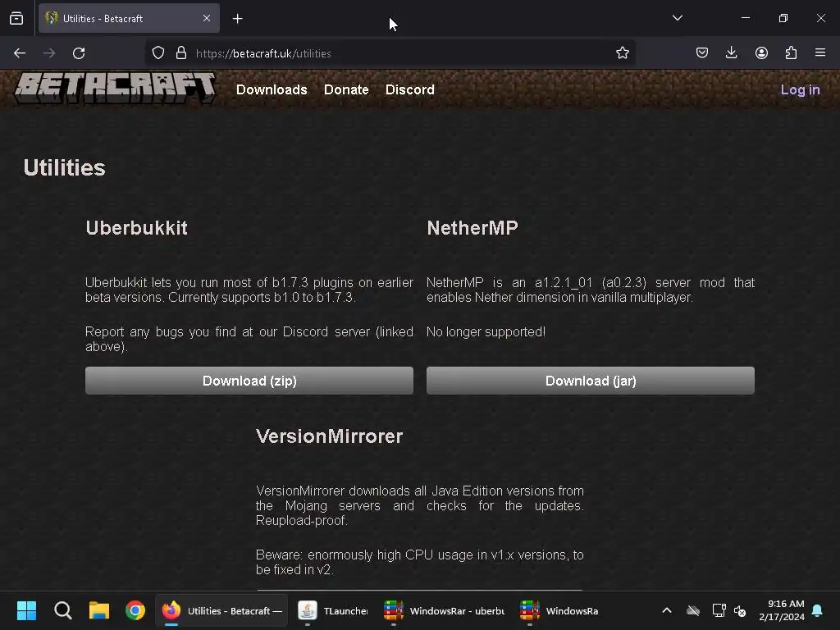This screenshot has height=630, width=840.
Task: Click the 'No longer supported!' text
Action: [x=486, y=331]
